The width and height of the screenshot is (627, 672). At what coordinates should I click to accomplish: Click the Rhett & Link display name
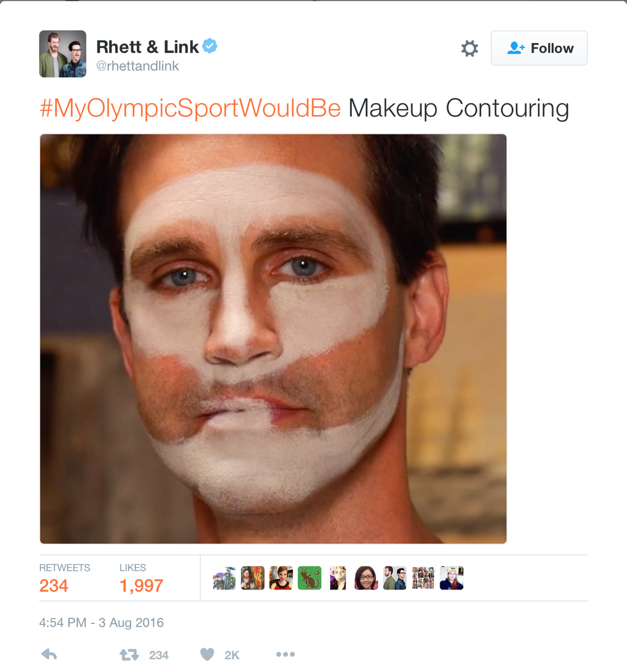[147, 47]
